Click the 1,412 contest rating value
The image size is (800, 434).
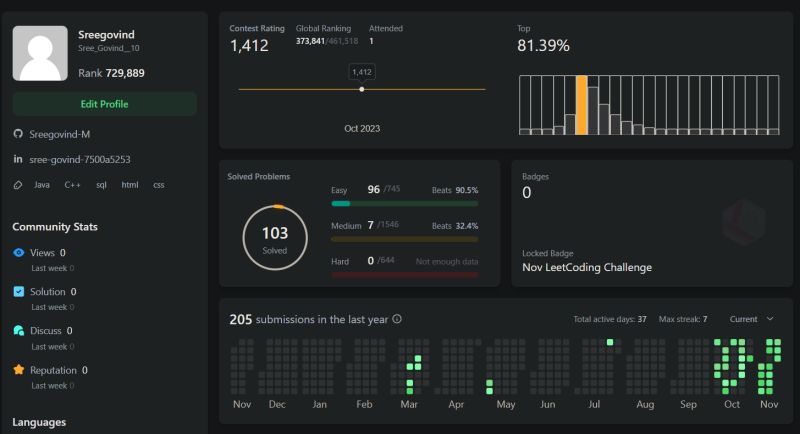[249, 46]
